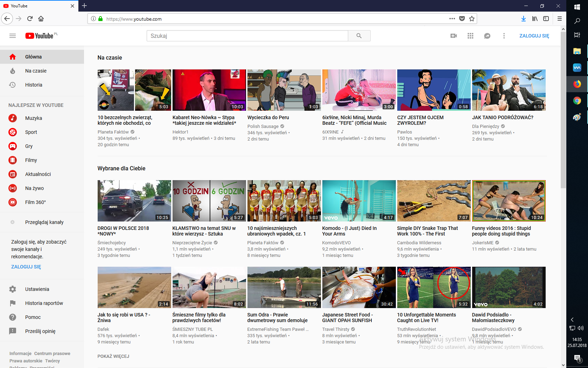This screenshot has height=368, width=588.
Task: Open the Filmy channel
Action: tap(42, 160)
